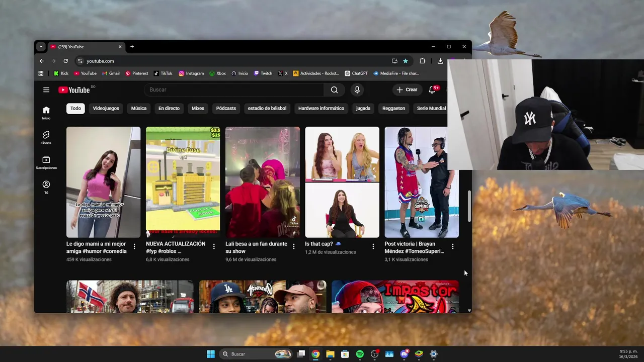Bookmark this page with the star
The height and width of the screenshot is (362, 644).
click(406, 61)
